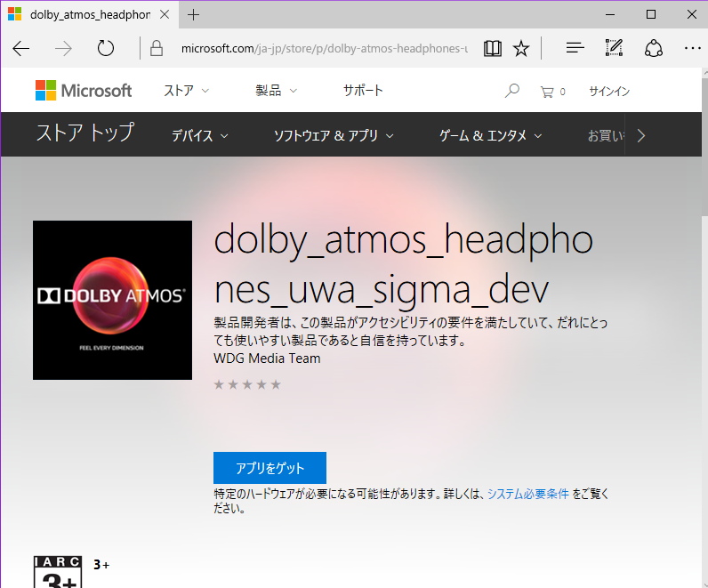Add page to favorites with star
708x588 pixels.
tap(521, 48)
